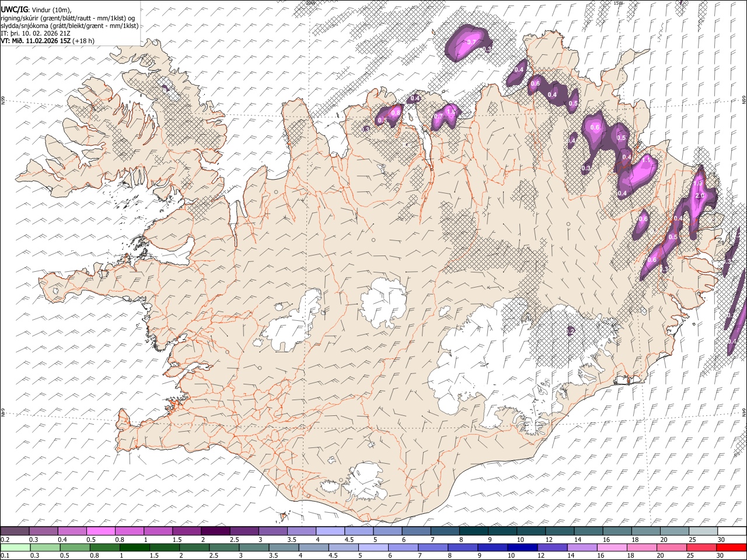Click the darkest green 1–1.5 rain legend swatch

click(134, 547)
